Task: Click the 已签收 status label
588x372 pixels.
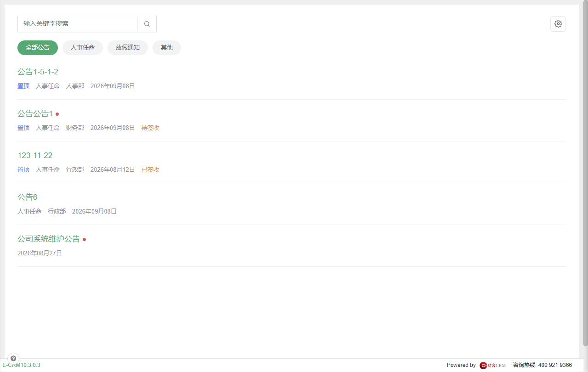Action: 150,169
